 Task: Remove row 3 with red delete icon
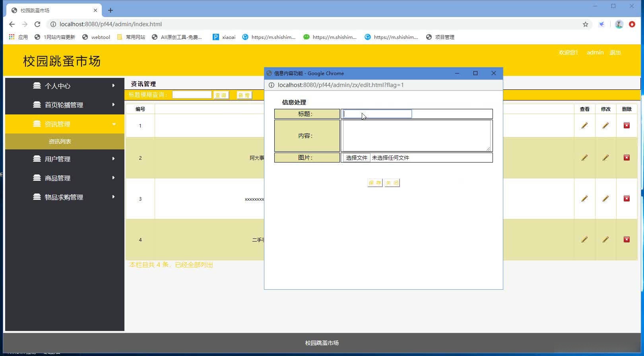click(x=627, y=199)
